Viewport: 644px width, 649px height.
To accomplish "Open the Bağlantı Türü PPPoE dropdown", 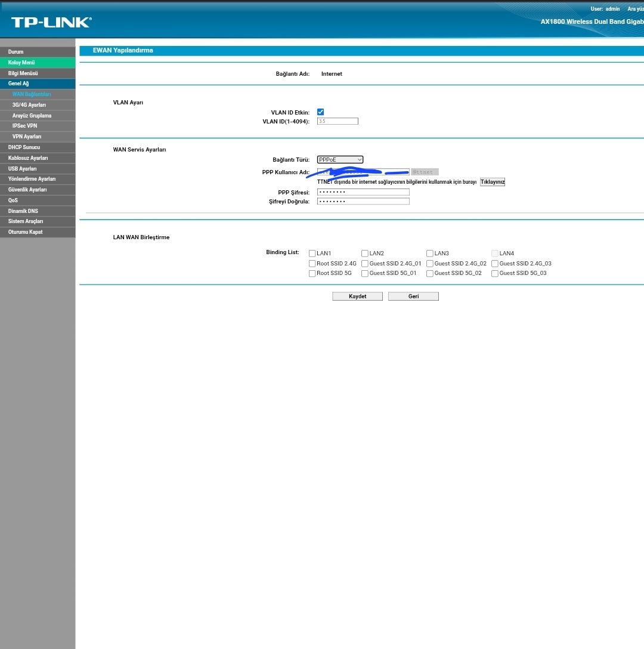I will [340, 160].
